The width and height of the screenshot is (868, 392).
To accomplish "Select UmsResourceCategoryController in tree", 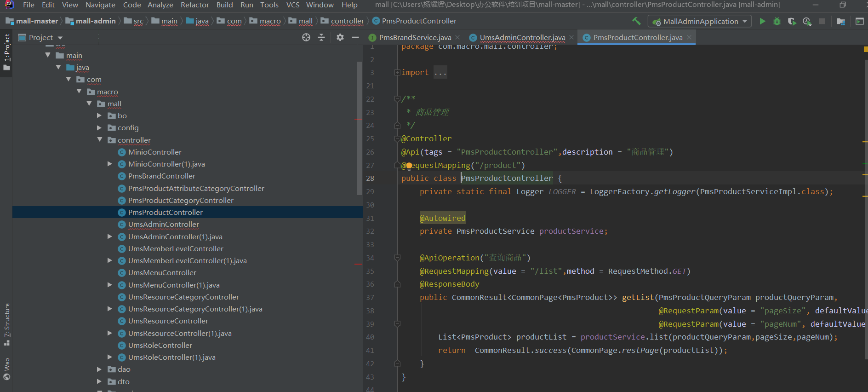I will tap(183, 297).
